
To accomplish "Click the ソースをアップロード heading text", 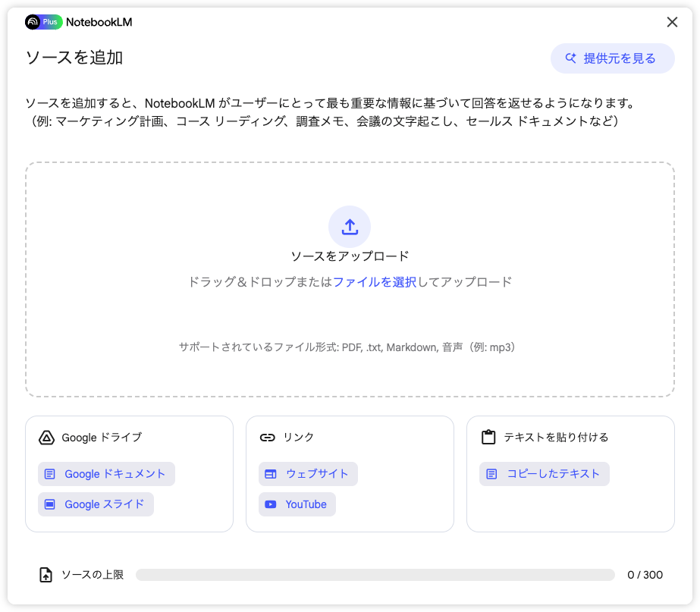I will coord(350,256).
